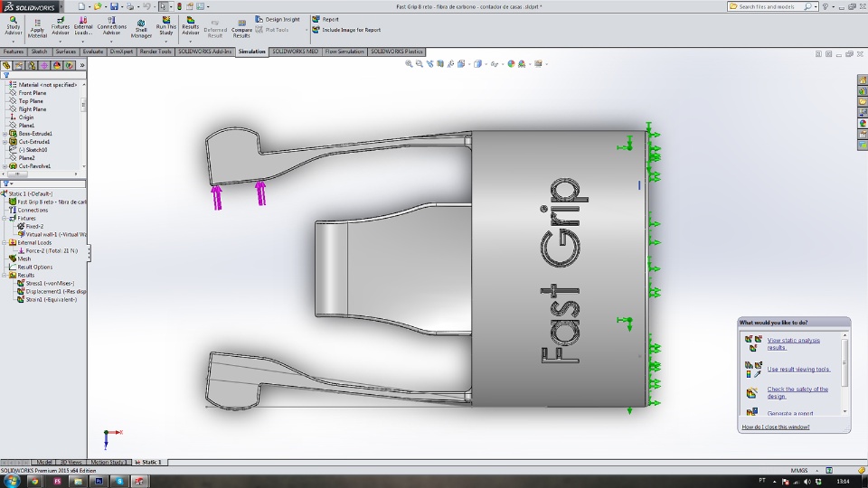Click Compare Results
The image size is (868, 488).
pyautogui.click(x=241, y=29)
